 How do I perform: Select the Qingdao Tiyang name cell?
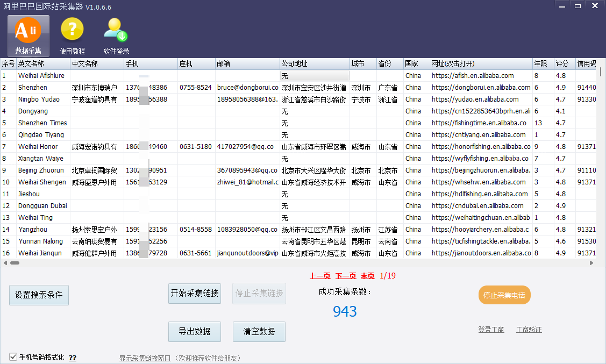(x=43, y=135)
